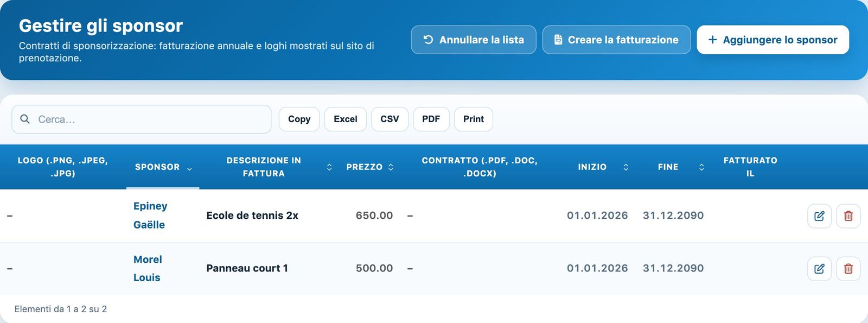Sort by the Fine column
Screen dimensions: 868x323
point(674,167)
